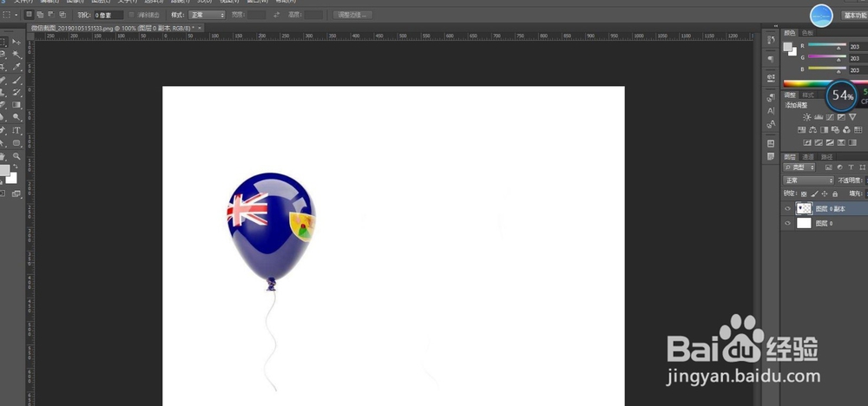Swap width and height arrows icon

click(276, 15)
